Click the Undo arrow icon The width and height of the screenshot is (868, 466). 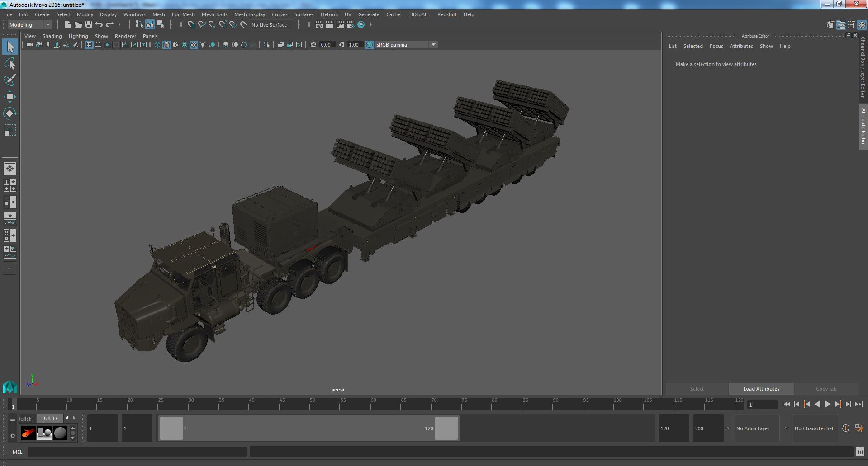[99, 25]
